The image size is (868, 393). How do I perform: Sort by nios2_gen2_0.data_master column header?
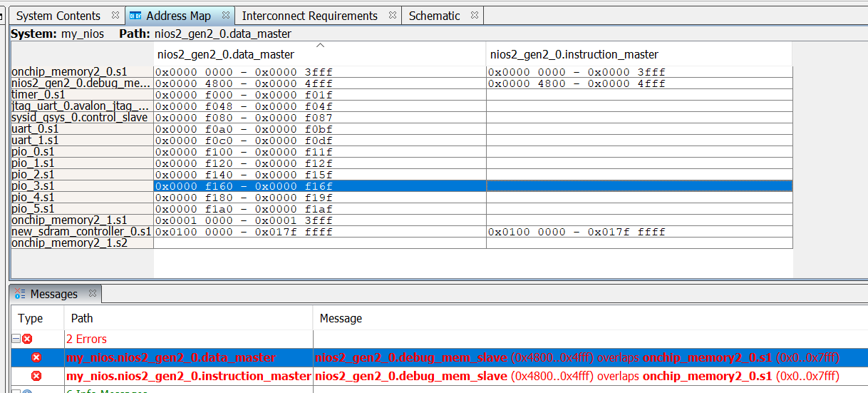[x=320, y=54]
